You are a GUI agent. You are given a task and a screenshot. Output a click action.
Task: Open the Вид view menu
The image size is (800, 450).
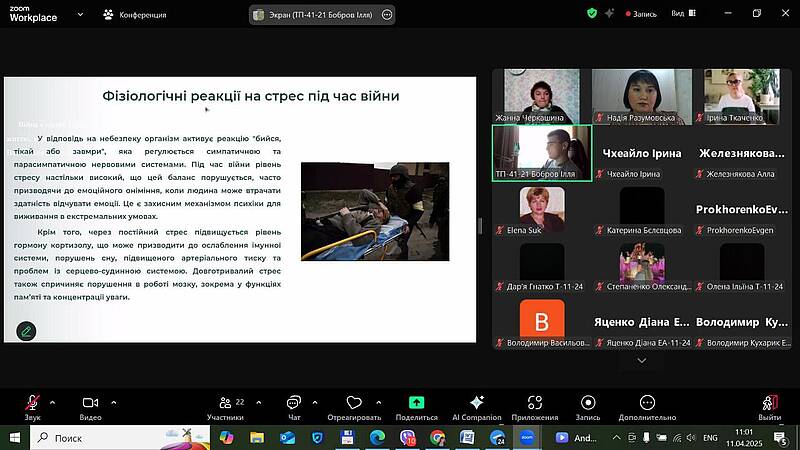click(682, 14)
